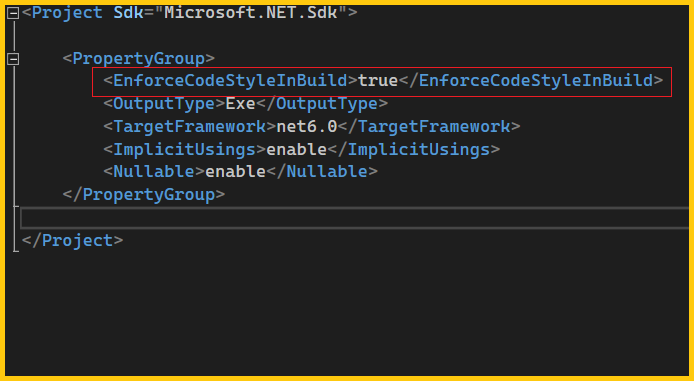Screen dimensions: 694x381
Task: Click the EnforceCodeStyleInBuild closing tag
Action: [x=531, y=81]
